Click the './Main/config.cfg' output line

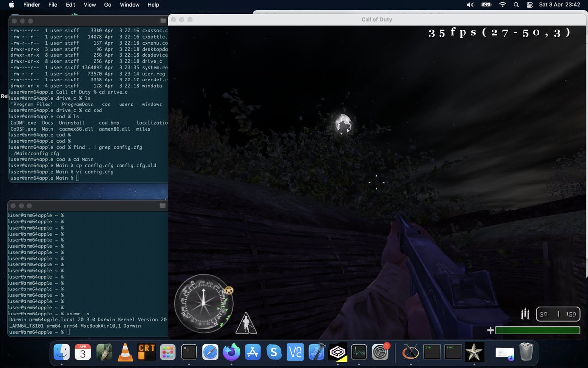[x=34, y=153]
